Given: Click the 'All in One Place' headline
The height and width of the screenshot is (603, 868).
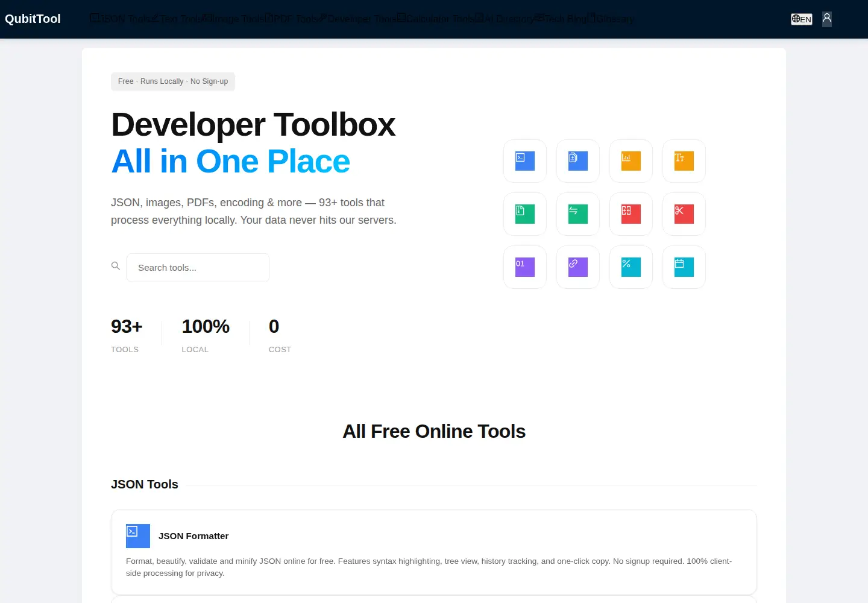Looking at the screenshot, I should (x=231, y=162).
